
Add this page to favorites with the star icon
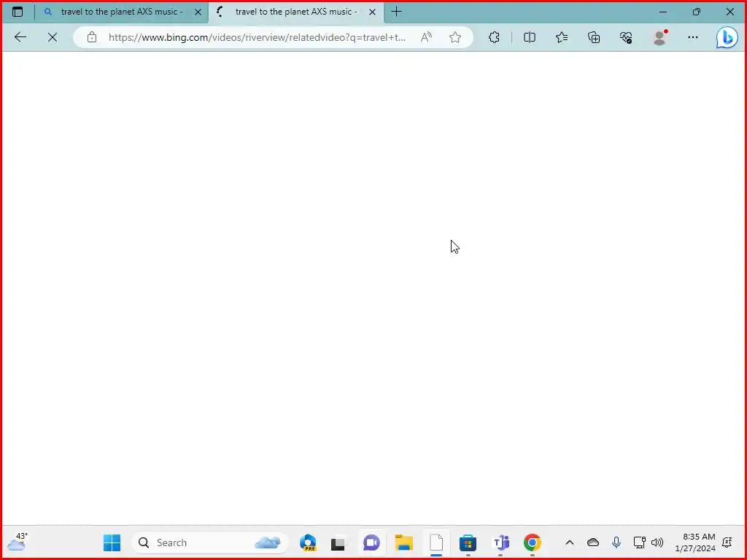(x=455, y=37)
